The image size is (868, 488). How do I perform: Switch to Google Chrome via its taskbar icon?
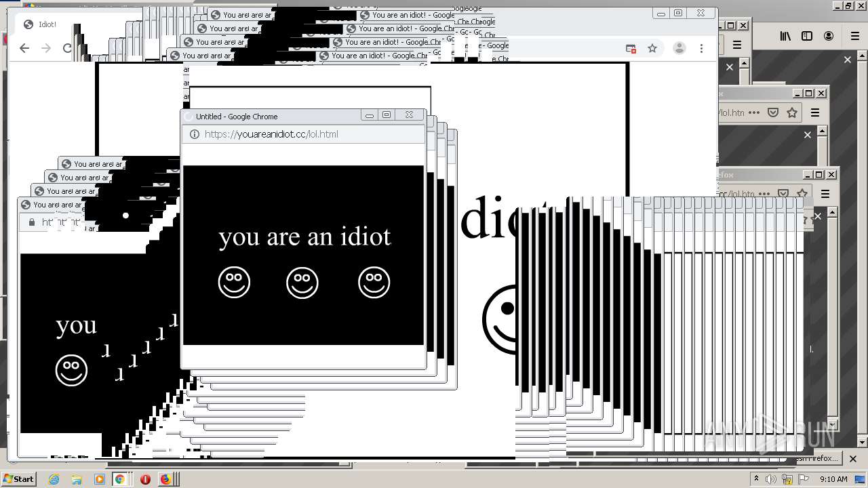[119, 479]
